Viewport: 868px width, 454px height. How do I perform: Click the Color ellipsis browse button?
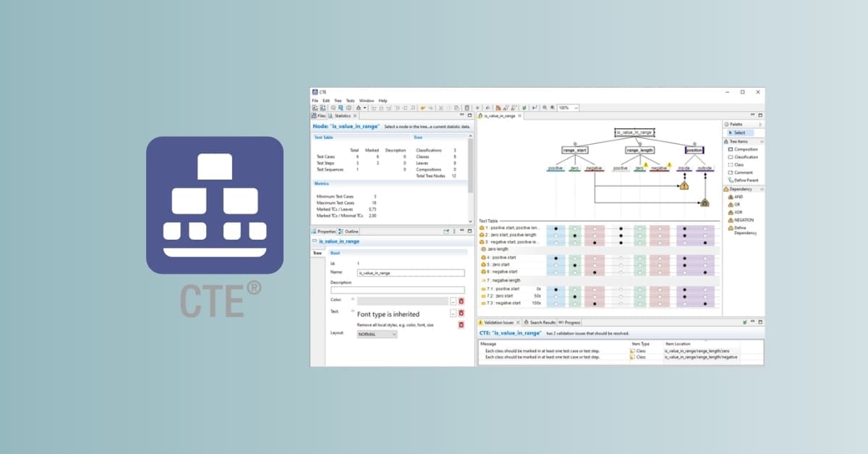point(453,300)
